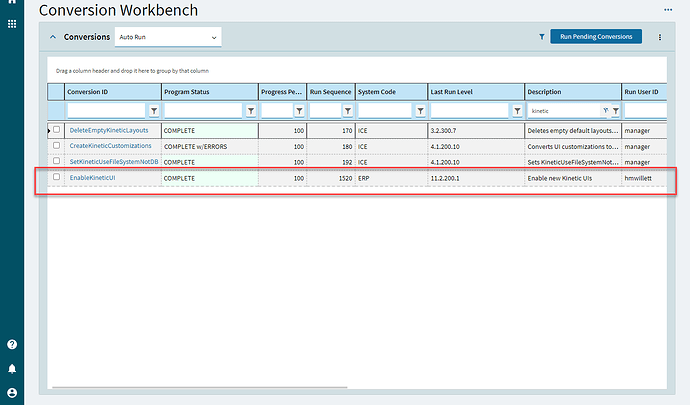Sort by Progress Percent column header
Screen dimensions: 690x405
pos(283,92)
